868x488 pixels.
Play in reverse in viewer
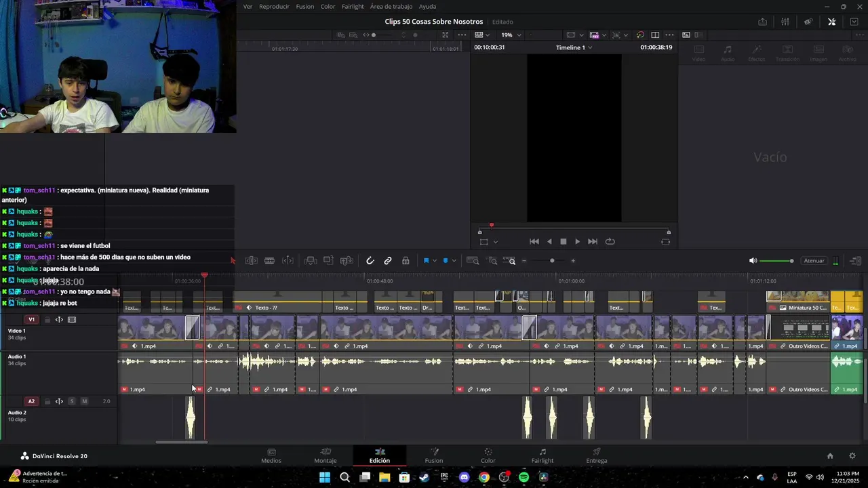point(549,241)
